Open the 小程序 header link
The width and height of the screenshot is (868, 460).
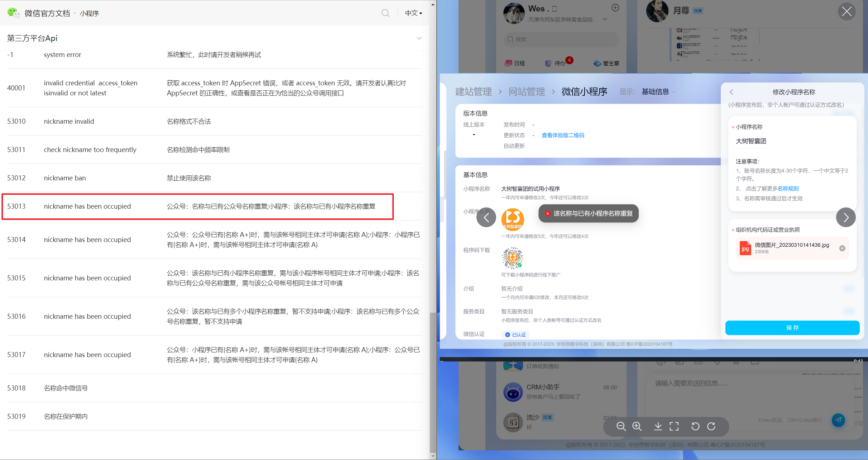click(x=89, y=13)
